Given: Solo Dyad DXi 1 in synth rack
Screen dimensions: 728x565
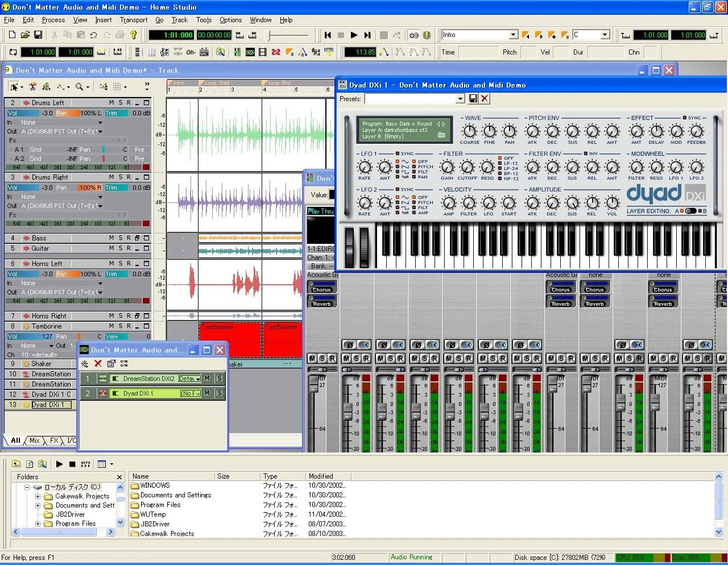Looking at the screenshot, I should 220,393.
